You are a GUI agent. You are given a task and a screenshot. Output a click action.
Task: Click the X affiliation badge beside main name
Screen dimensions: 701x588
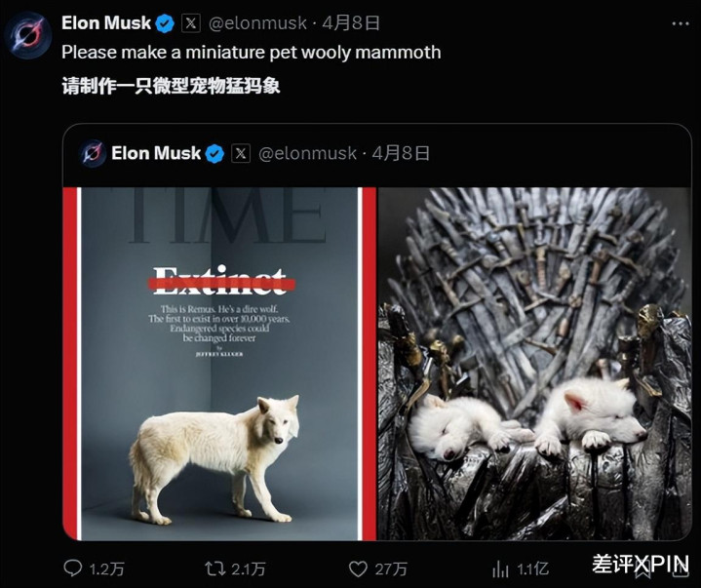[x=191, y=23]
